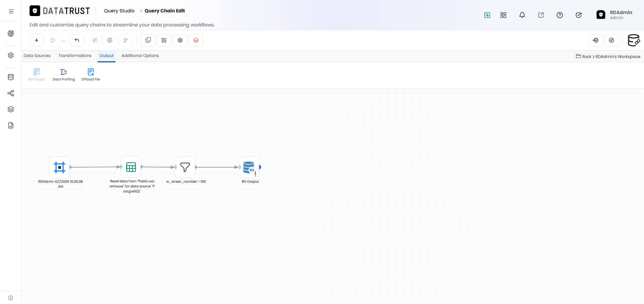Select the Offload File output tool

tap(91, 75)
